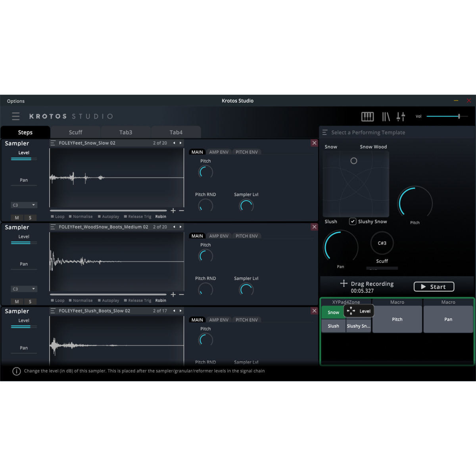Open the mixer sliders icon

pyautogui.click(x=401, y=116)
